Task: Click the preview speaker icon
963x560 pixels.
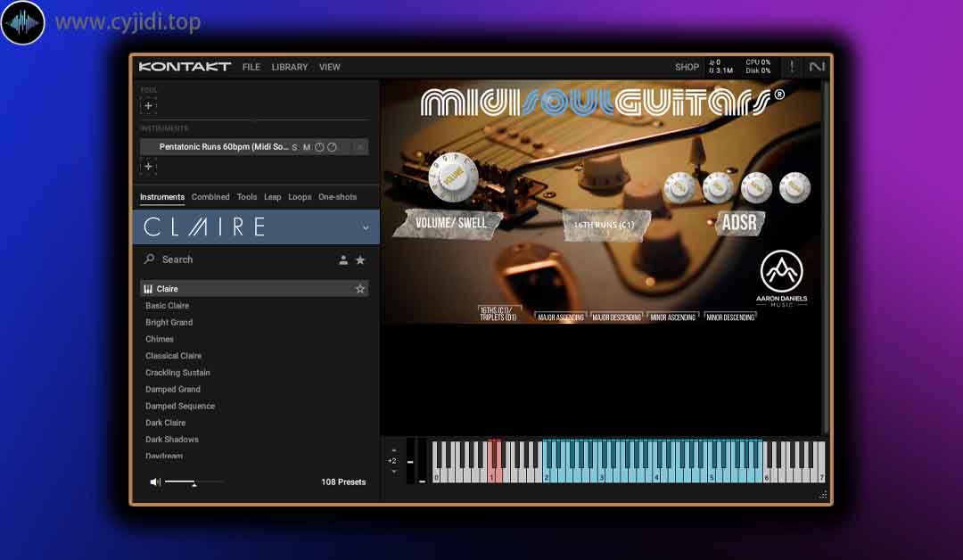Action: point(155,482)
